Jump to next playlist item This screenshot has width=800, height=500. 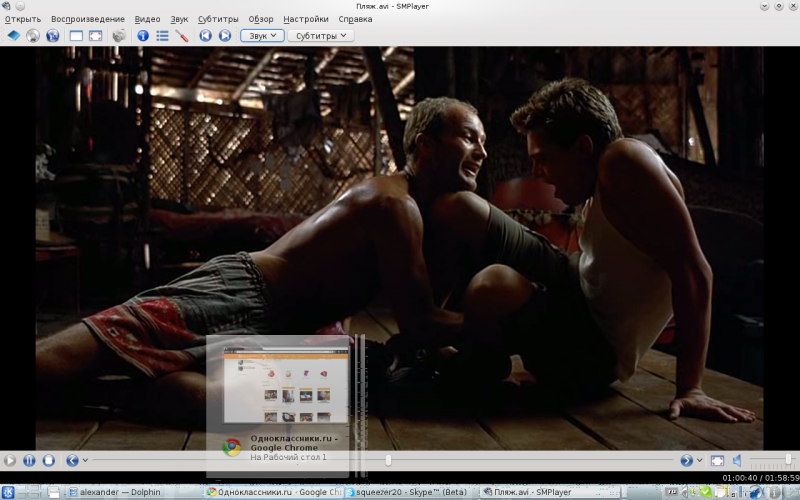coord(225,35)
